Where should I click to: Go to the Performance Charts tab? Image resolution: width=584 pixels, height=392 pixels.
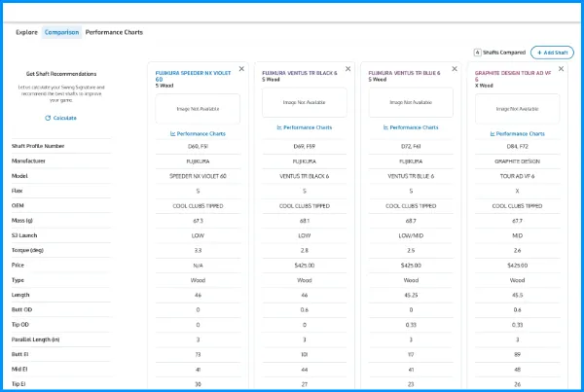pos(114,32)
